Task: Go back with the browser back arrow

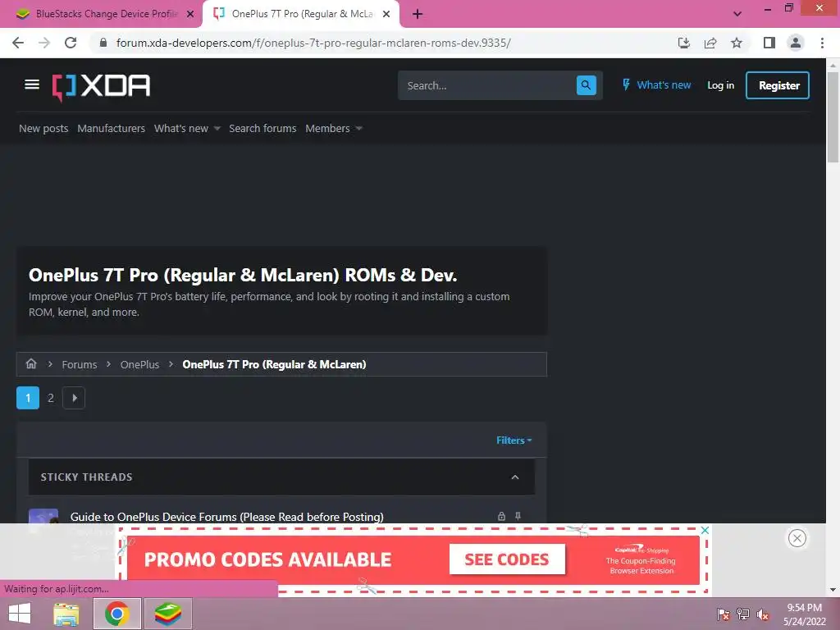Action: coord(18,43)
